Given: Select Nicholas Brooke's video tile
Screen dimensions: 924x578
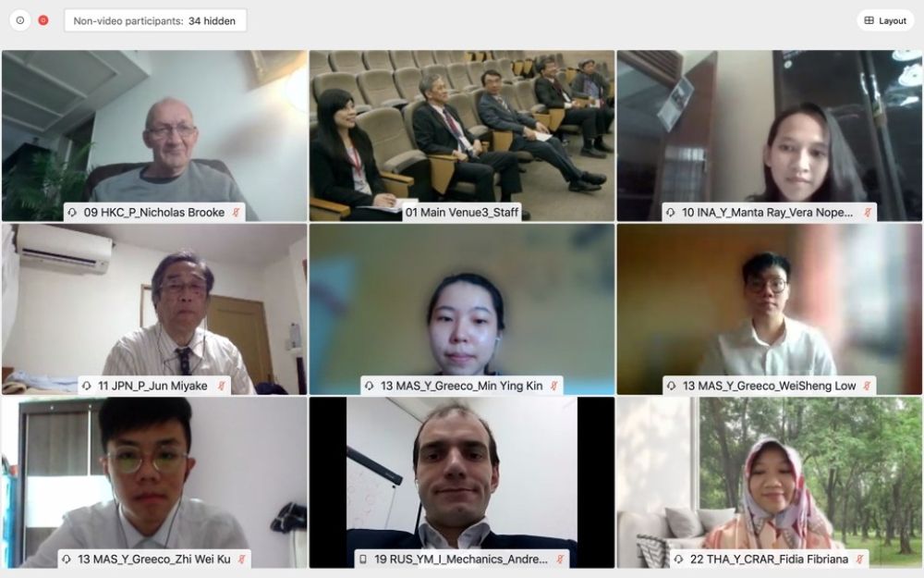Looking at the screenshot, I should (x=154, y=136).
